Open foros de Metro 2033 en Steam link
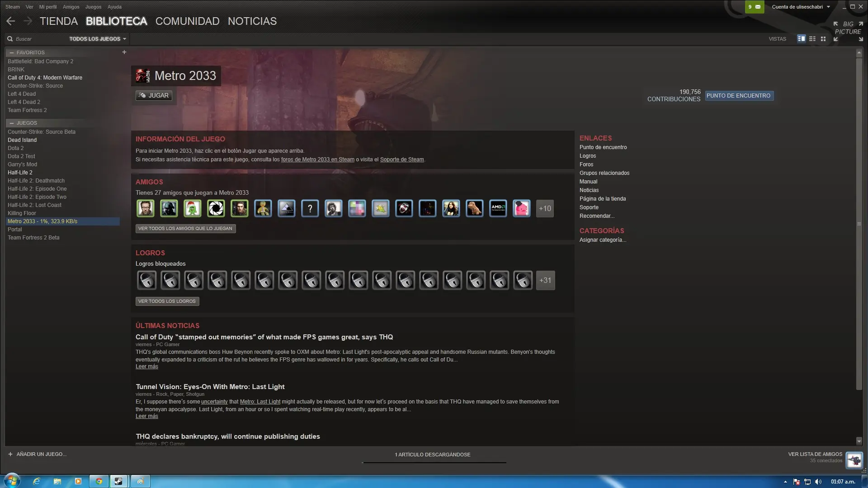The height and width of the screenshot is (488, 868). (318, 160)
